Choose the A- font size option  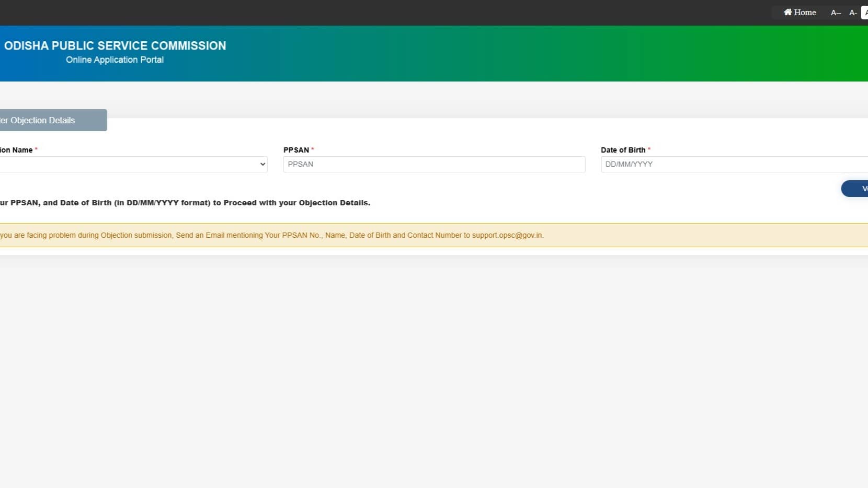[x=853, y=13]
